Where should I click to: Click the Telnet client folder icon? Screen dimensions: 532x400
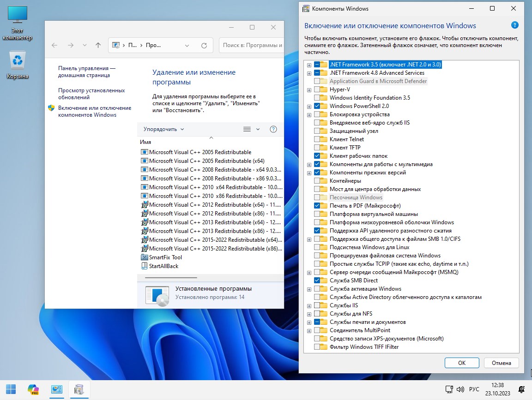pyautogui.click(x=324, y=139)
